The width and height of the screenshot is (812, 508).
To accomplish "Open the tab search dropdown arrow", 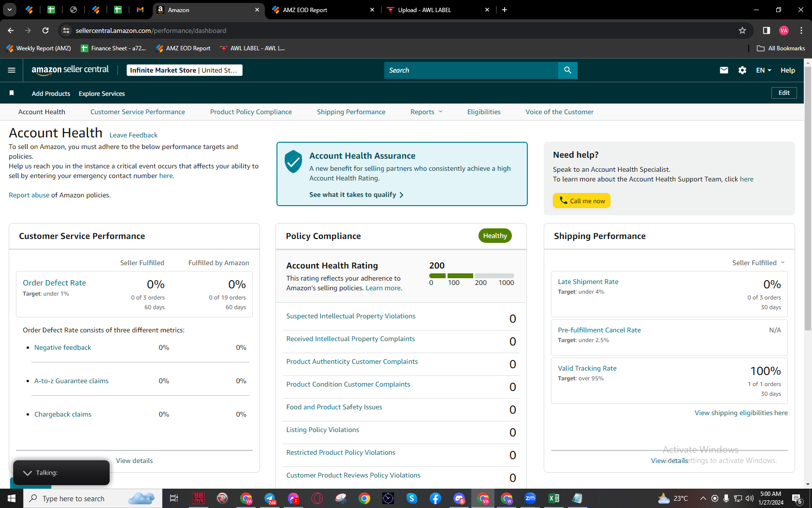I will tap(10, 10).
